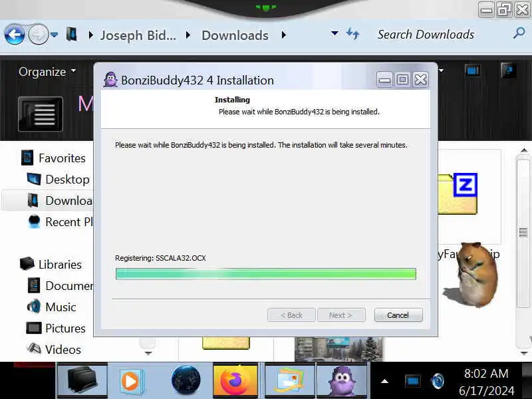Focus the Search Downloads field

(426, 35)
